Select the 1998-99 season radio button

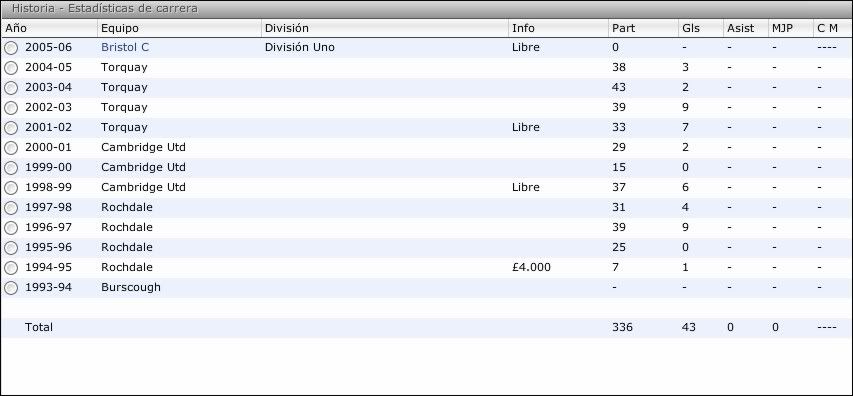(11, 188)
